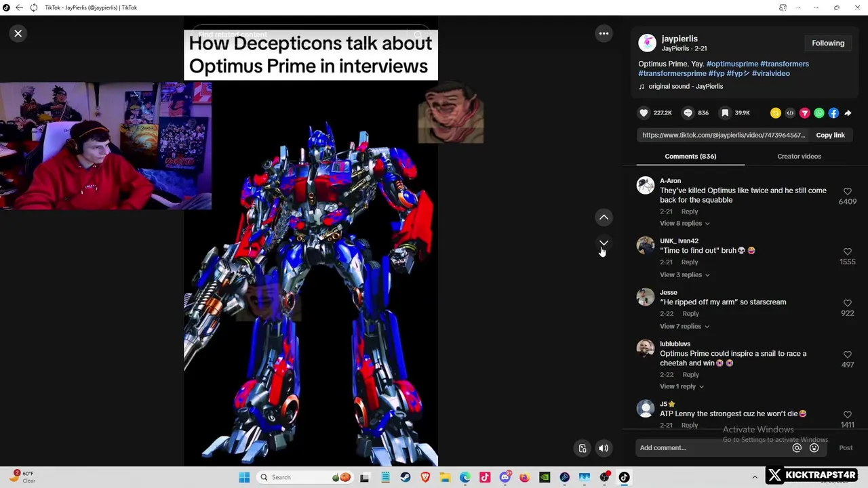
Task: Click the Add comment input field
Action: pyautogui.click(x=712, y=447)
